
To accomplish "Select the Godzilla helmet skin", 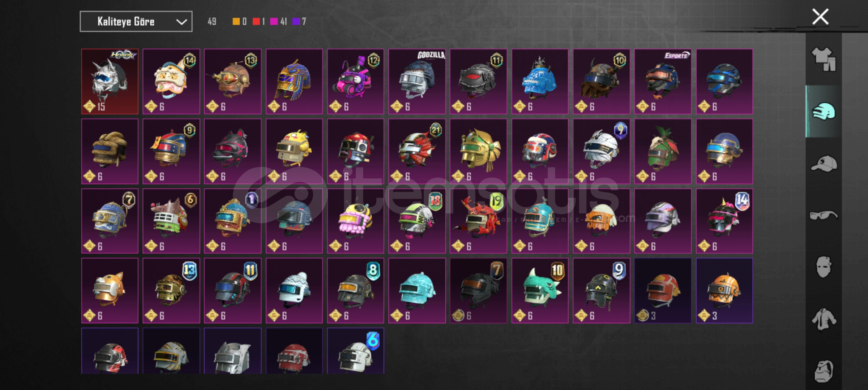I will 417,82.
